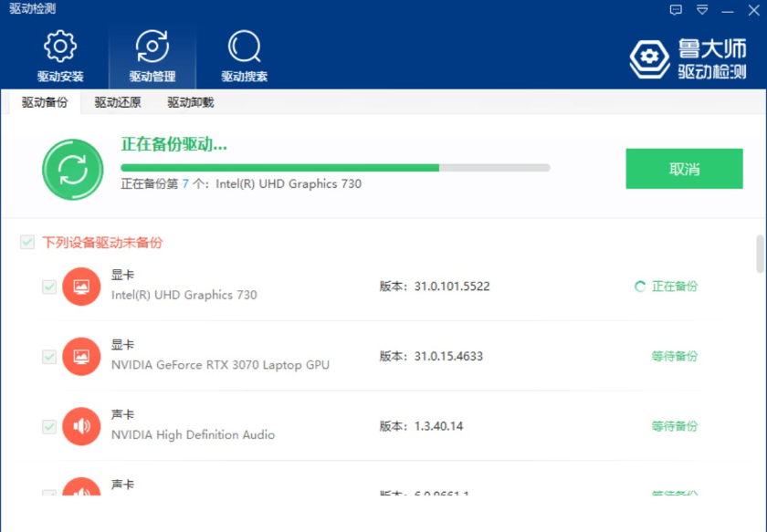Screen dimensions: 767x532
Task: Click the NVIDIA High Definition Audio speaker icon
Action: (x=81, y=426)
